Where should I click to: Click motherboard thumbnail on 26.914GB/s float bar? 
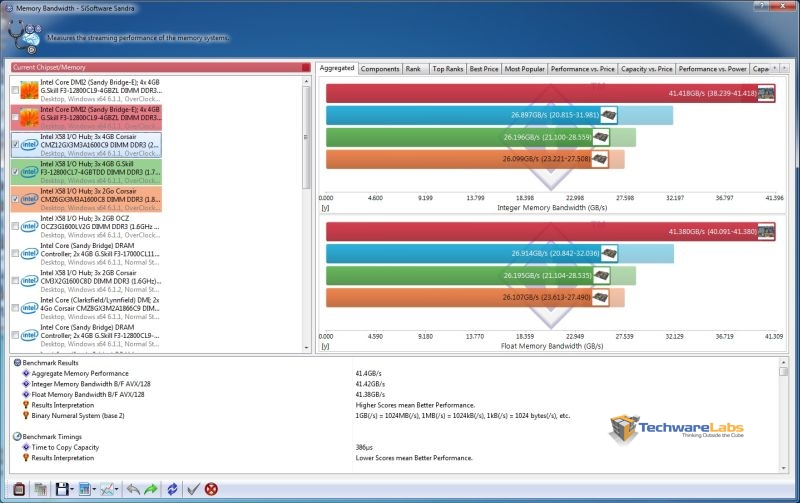pyautogui.click(x=609, y=253)
